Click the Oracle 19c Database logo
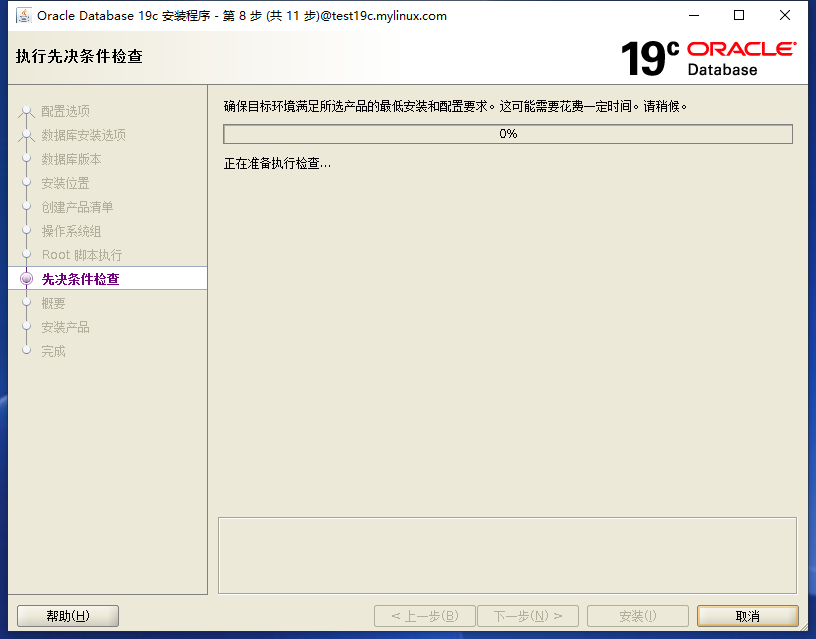 coord(708,58)
